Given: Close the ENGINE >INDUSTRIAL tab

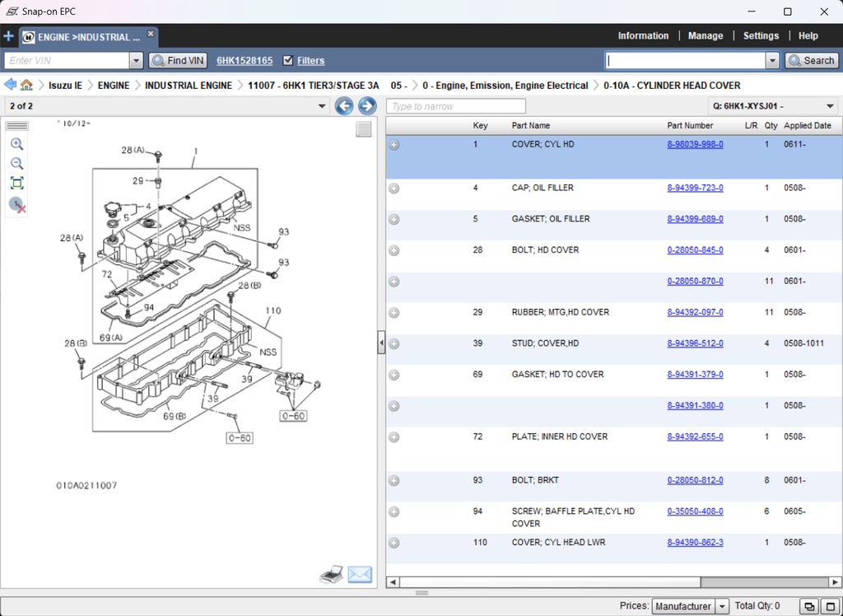Looking at the screenshot, I should [151, 34].
